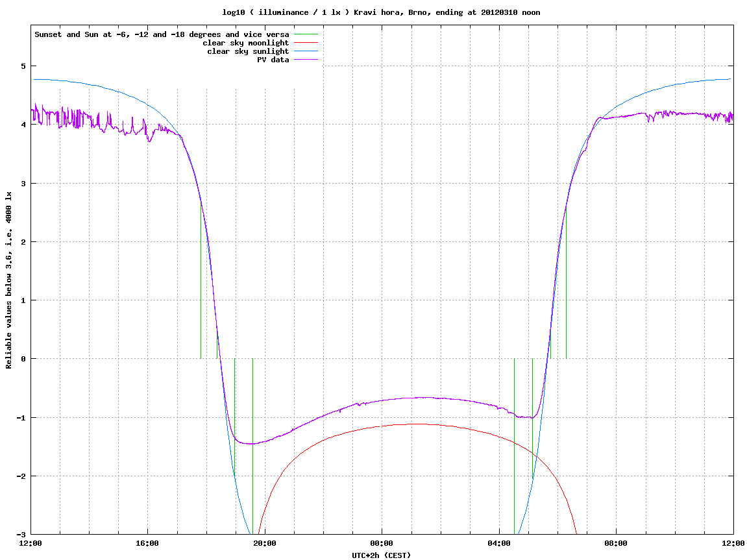Click y-axis tick label -3
Screen dimensions: 747x560
click(x=21, y=535)
